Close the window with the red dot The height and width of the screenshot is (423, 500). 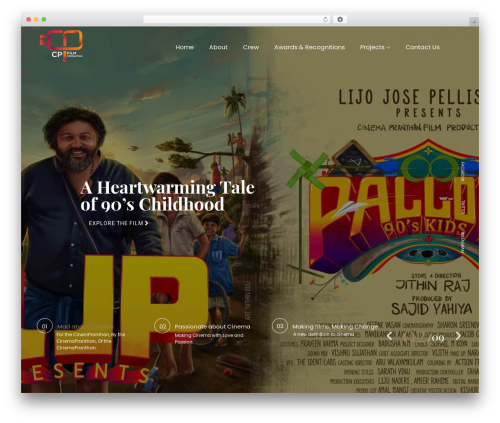(29, 20)
